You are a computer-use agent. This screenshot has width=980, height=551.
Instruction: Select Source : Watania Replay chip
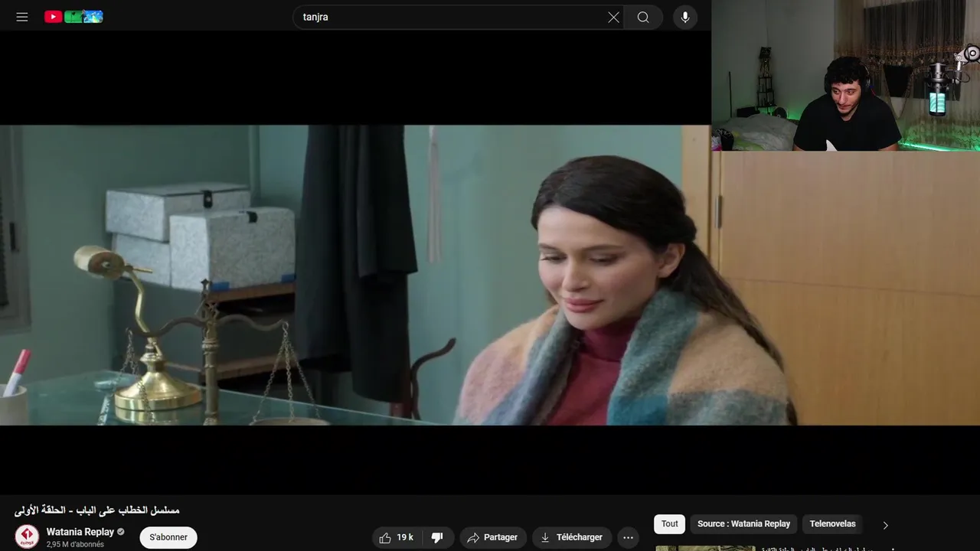tap(743, 523)
